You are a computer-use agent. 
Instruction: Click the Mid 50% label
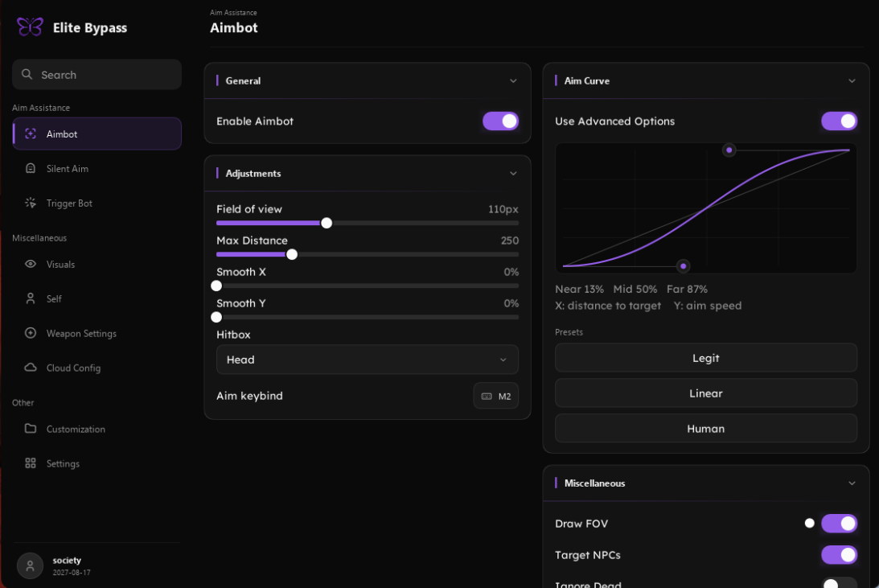[635, 290]
